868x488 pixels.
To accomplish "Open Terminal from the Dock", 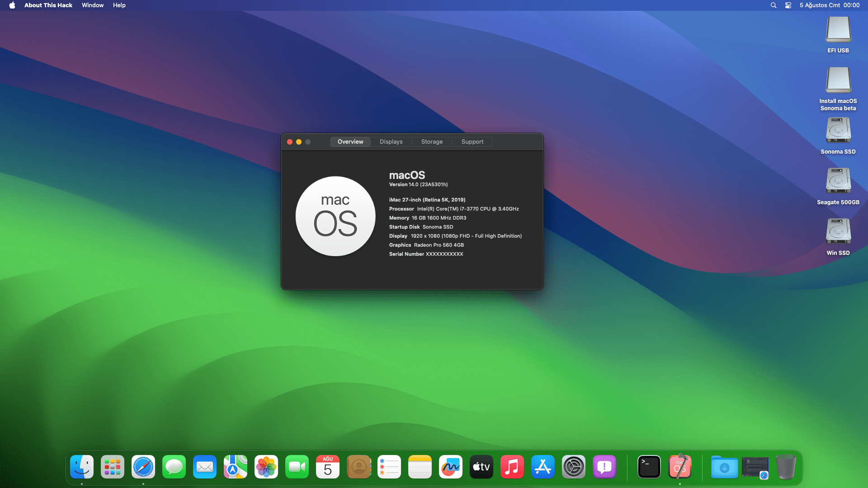I will [x=649, y=467].
